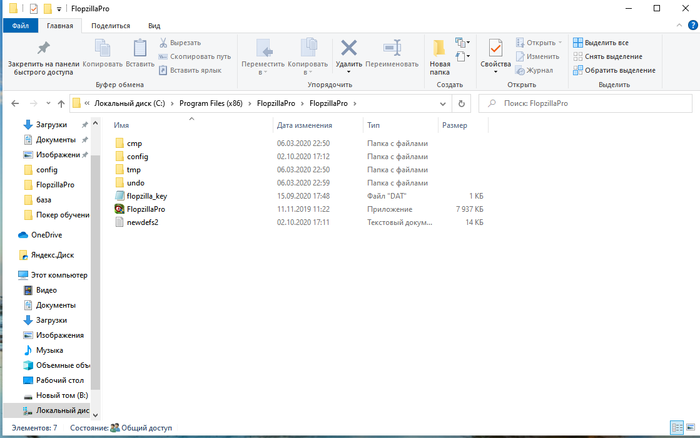Expand the address bar history dropdown
Image resolution: width=700 pixels, height=438 pixels.
[442, 104]
